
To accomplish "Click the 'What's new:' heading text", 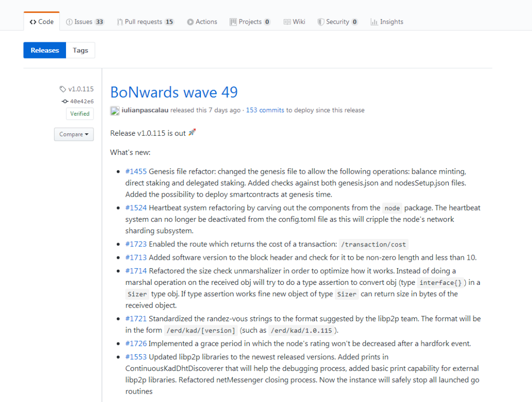I will [130, 153].
